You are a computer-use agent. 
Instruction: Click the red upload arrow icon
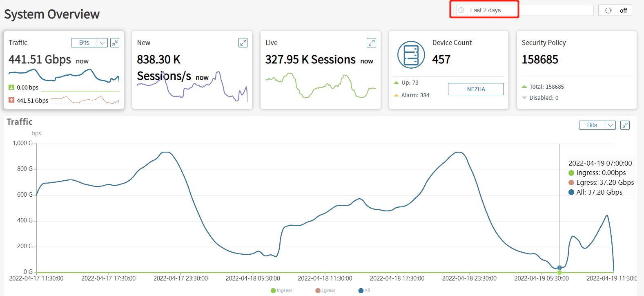(x=11, y=100)
